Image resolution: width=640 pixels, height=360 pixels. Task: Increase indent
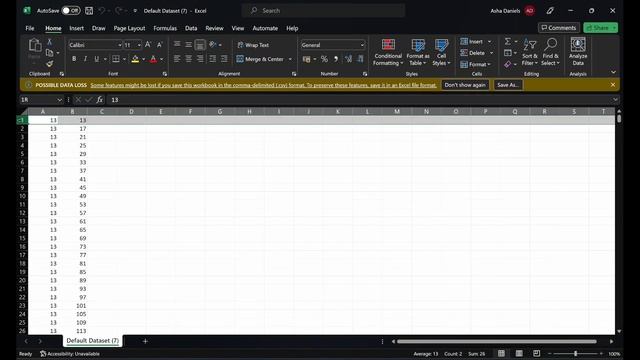224,59
